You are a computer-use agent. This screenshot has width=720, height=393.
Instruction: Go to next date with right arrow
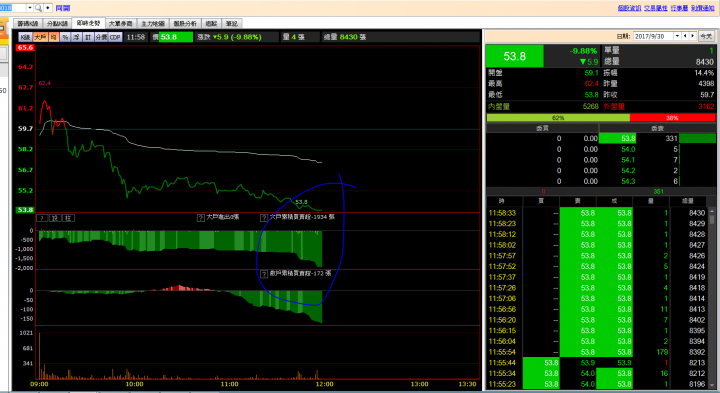693,36
